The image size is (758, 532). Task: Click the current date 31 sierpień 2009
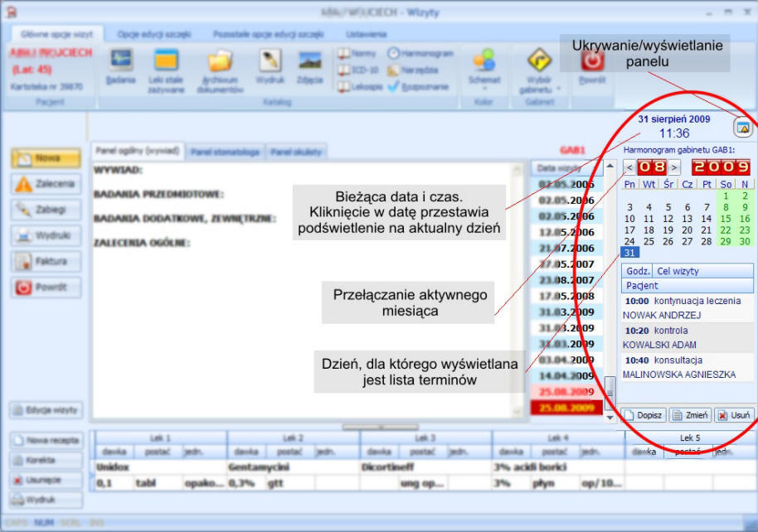click(x=674, y=119)
